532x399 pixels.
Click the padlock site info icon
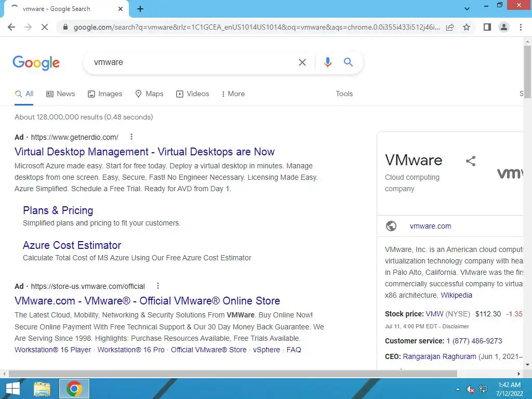[x=65, y=27]
